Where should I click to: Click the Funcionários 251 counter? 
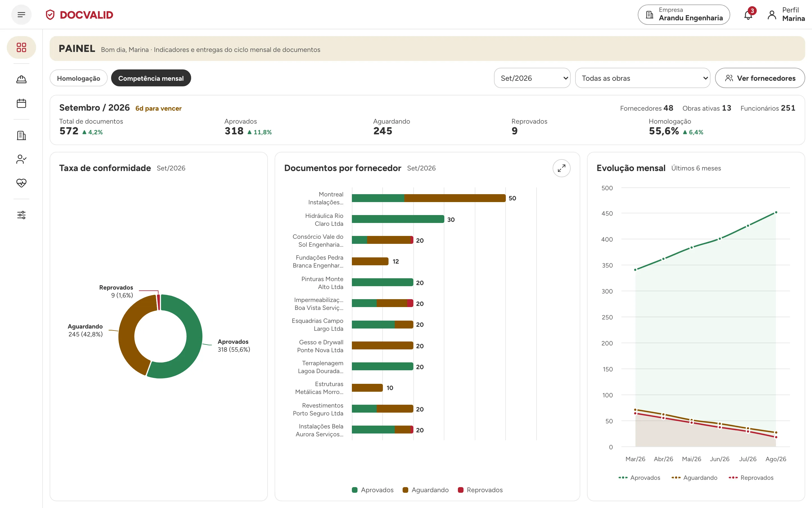[768, 108]
